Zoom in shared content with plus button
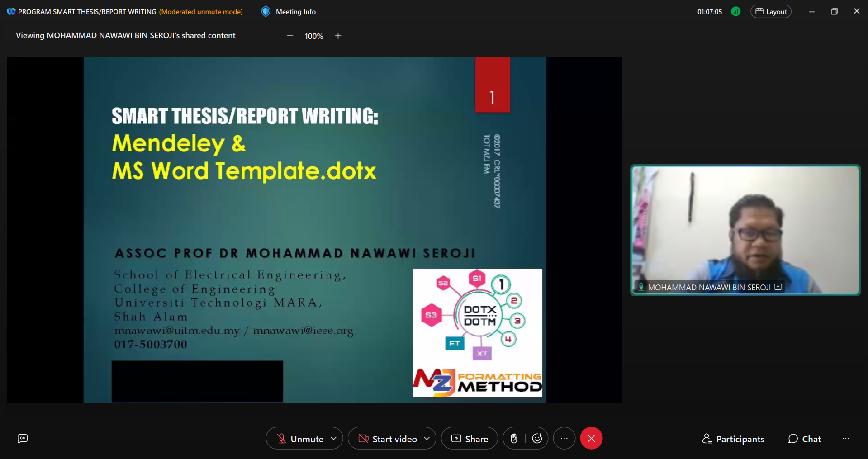 (x=338, y=36)
